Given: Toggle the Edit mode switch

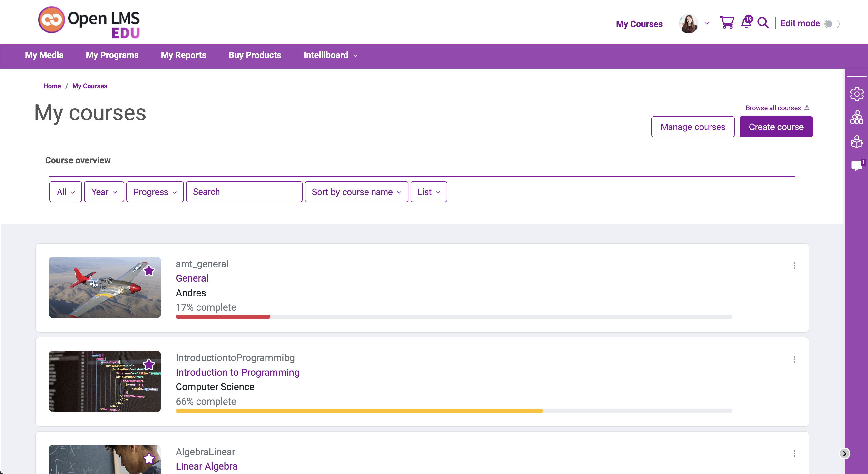Looking at the screenshot, I should 832,24.
